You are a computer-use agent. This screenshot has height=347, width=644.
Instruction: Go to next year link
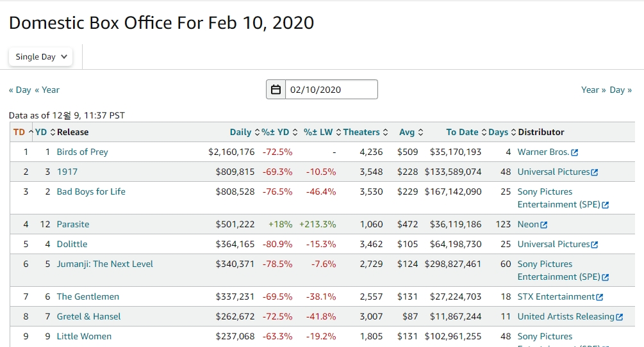pos(593,90)
